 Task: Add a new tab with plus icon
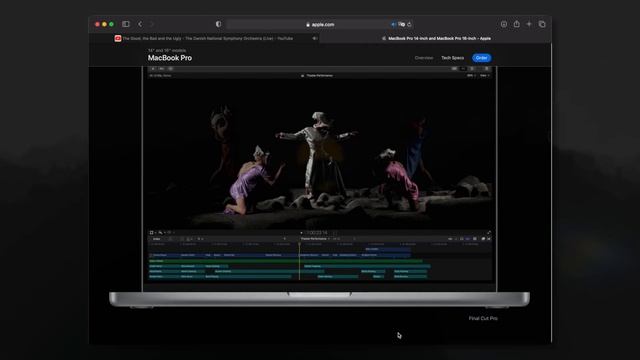point(529,24)
